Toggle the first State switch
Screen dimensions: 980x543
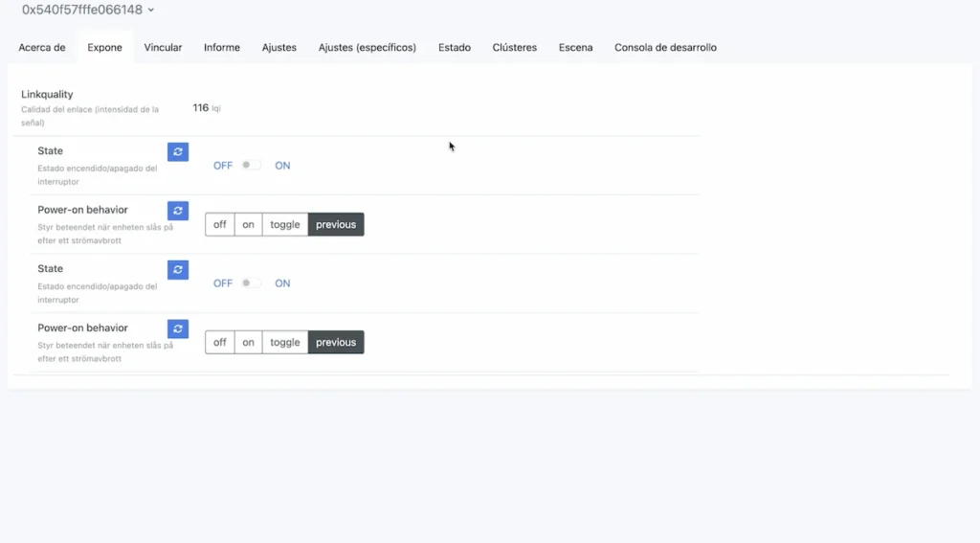click(252, 166)
